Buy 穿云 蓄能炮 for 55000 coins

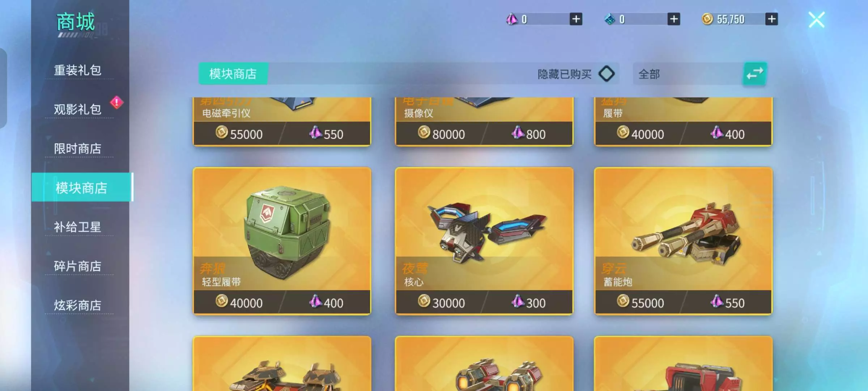pyautogui.click(x=640, y=302)
